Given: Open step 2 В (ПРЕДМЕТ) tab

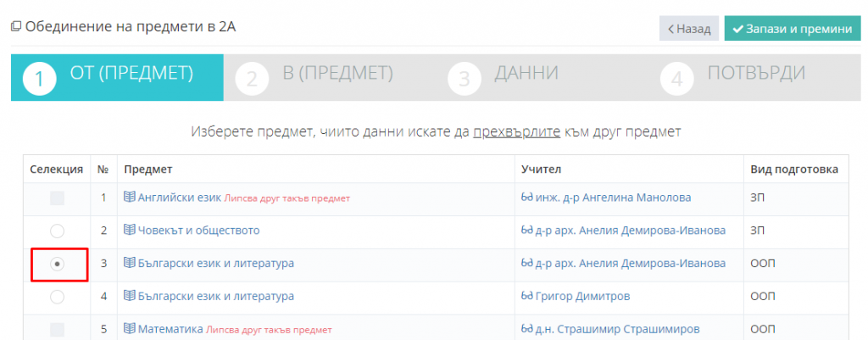Looking at the screenshot, I should (x=330, y=77).
